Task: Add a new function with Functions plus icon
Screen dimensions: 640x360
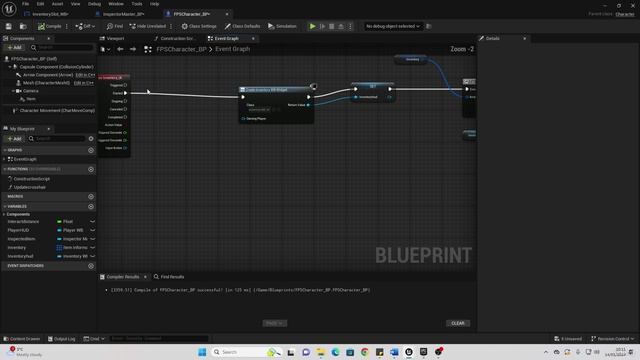Action: [91, 169]
